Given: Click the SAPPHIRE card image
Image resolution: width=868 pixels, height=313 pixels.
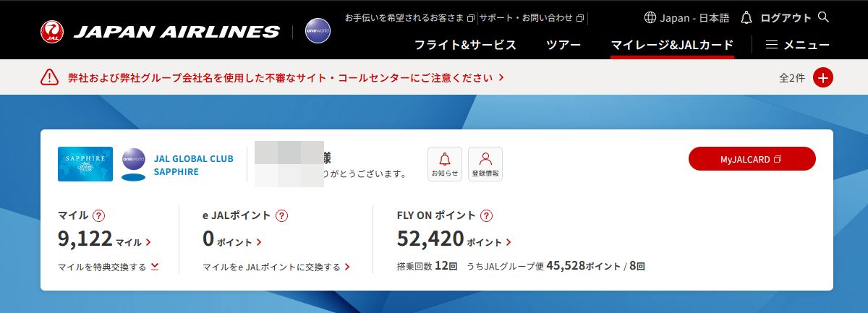Looking at the screenshot, I should (85, 164).
